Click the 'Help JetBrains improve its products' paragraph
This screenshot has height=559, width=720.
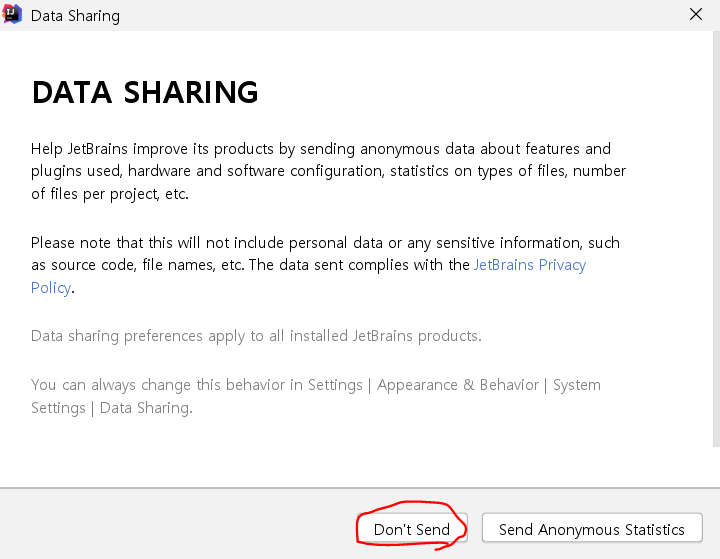[x=328, y=171]
